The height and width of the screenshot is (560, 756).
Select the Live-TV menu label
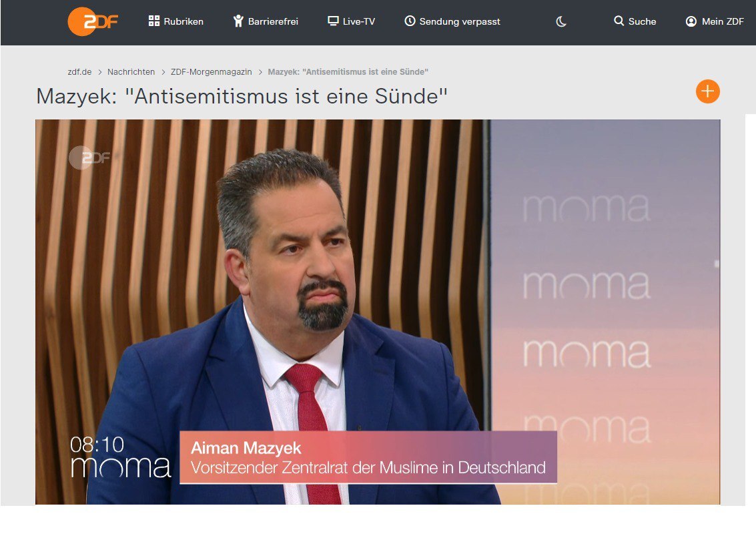coord(359,21)
